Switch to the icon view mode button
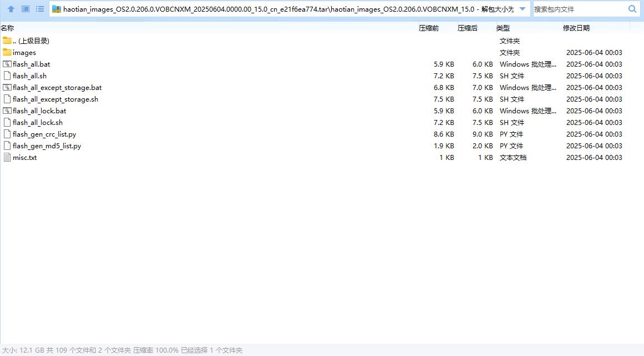 click(x=26, y=9)
